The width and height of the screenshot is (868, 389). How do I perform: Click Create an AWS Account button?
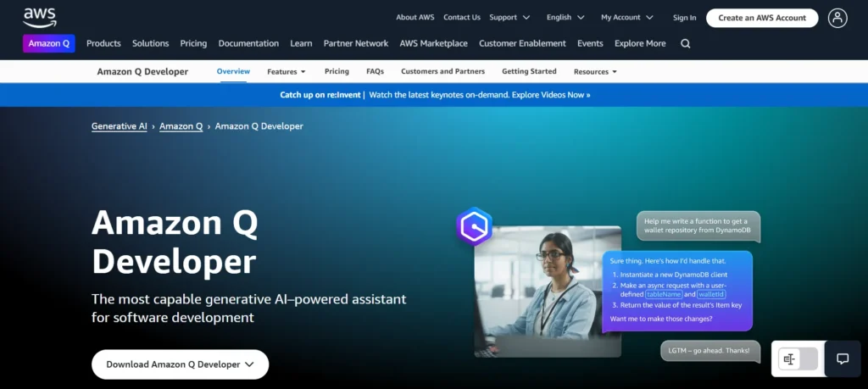tap(761, 18)
